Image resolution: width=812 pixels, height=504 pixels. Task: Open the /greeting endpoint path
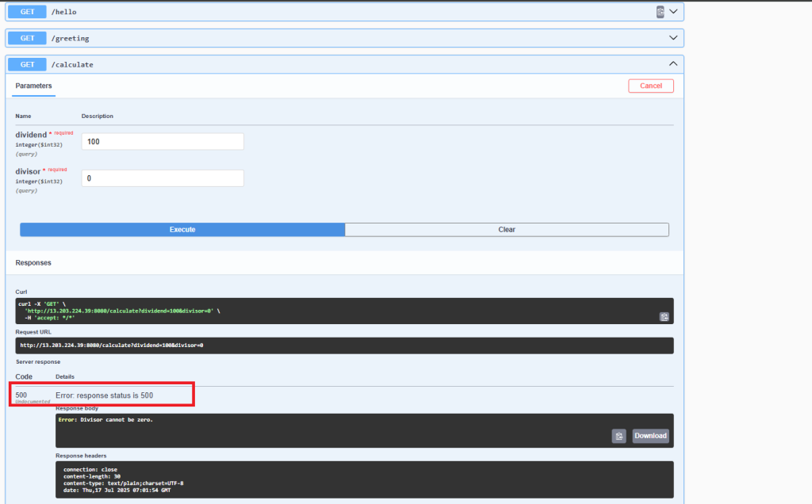tap(70, 38)
